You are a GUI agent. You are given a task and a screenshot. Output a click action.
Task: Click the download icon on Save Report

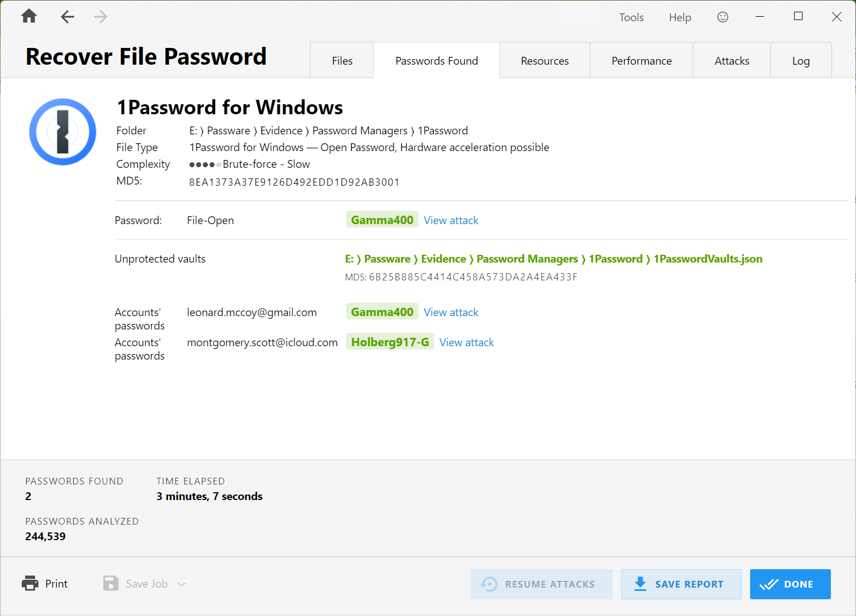(x=640, y=584)
